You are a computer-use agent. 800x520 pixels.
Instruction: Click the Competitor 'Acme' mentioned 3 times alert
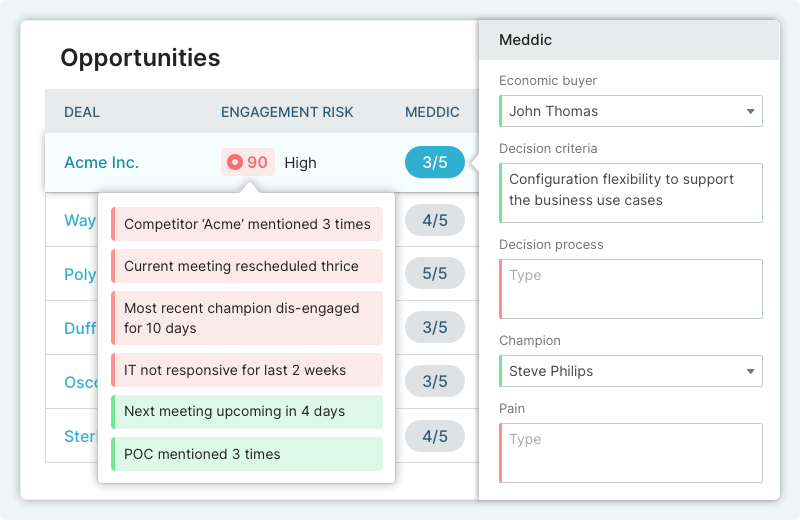[x=247, y=224]
